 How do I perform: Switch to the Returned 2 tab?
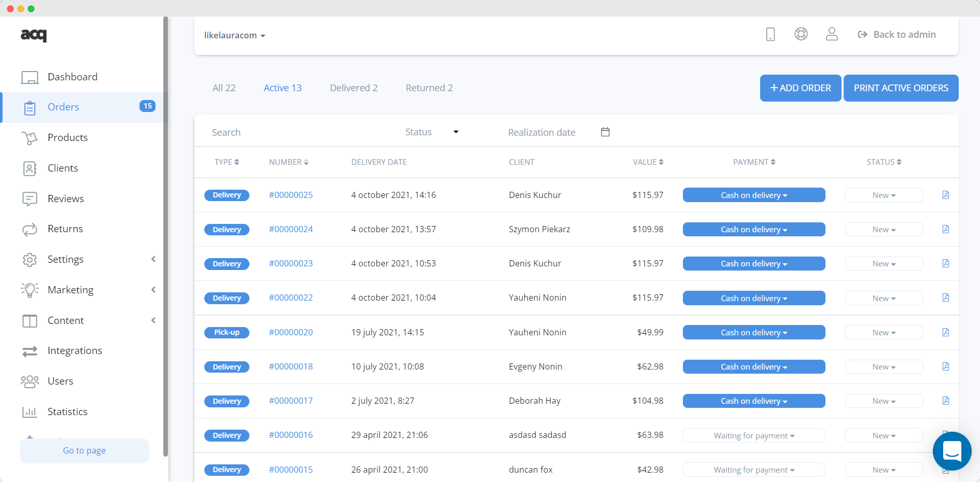[x=429, y=88]
